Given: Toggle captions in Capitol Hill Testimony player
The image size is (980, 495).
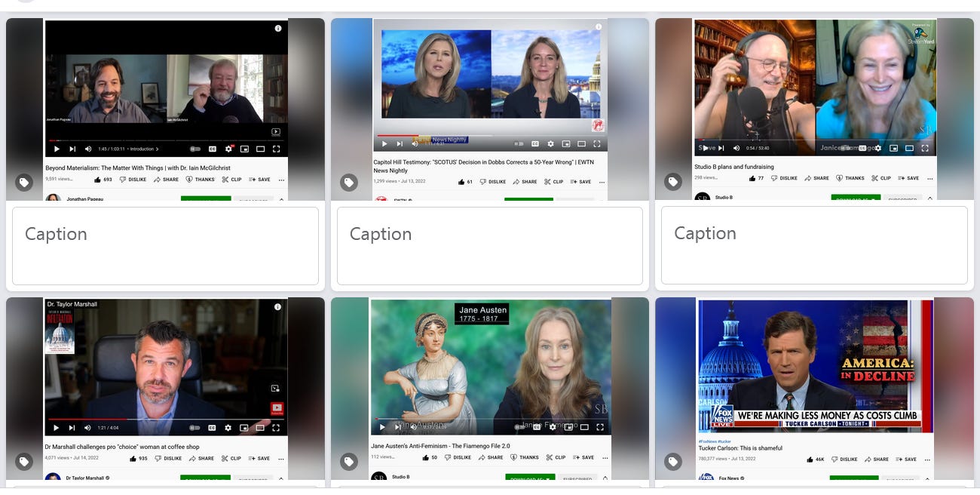Looking at the screenshot, I should [x=535, y=143].
